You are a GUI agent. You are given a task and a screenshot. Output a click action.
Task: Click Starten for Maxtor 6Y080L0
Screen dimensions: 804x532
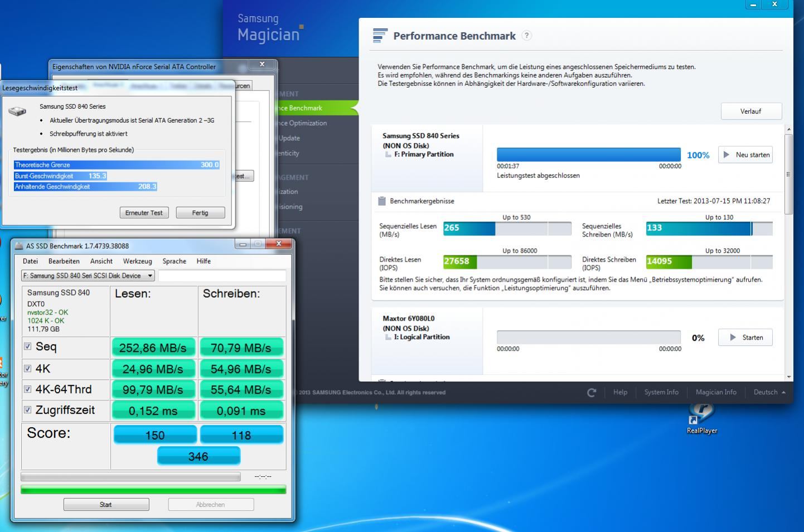tap(745, 337)
